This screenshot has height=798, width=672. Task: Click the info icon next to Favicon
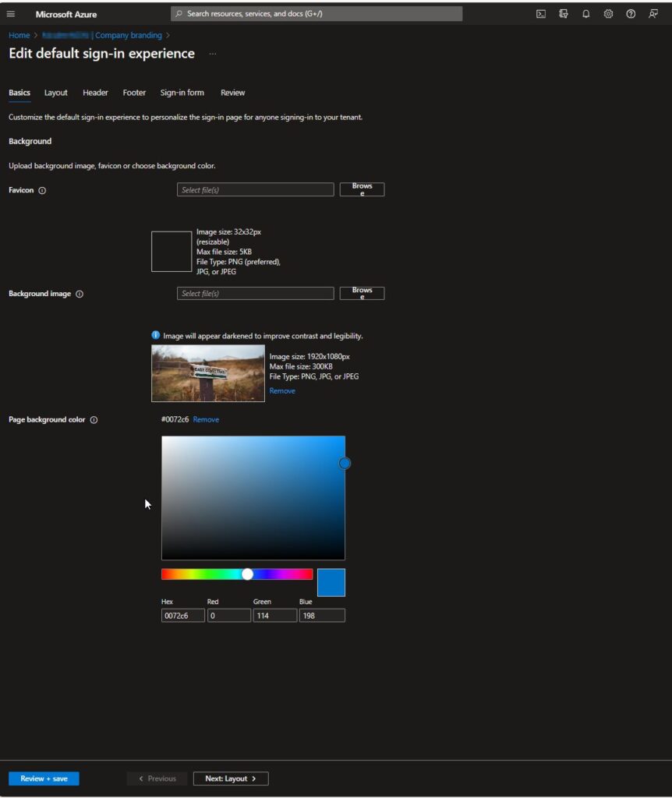41,190
